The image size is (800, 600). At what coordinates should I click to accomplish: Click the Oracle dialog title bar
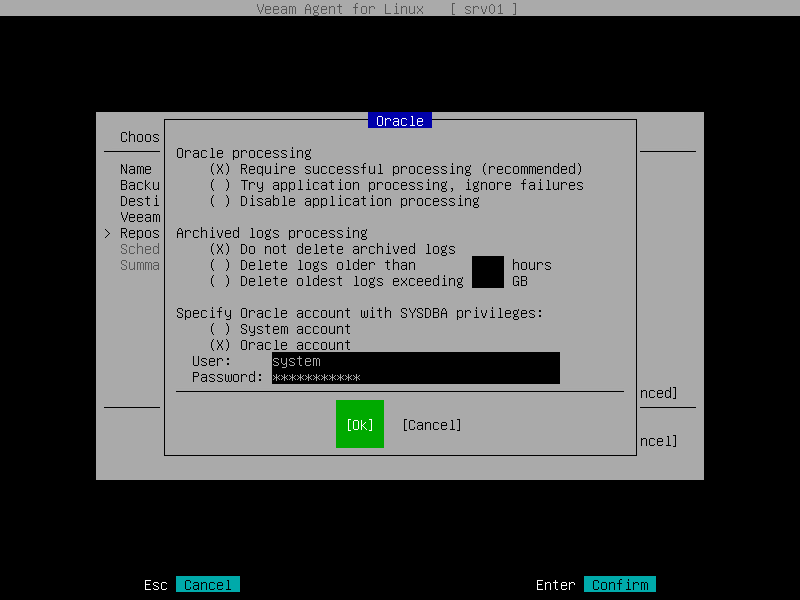[x=399, y=120]
